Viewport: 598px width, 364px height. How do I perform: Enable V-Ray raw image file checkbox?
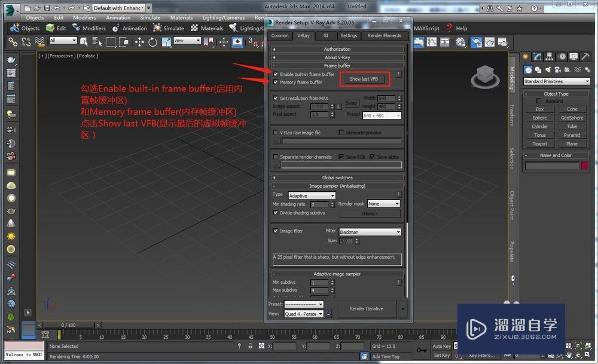275,133
